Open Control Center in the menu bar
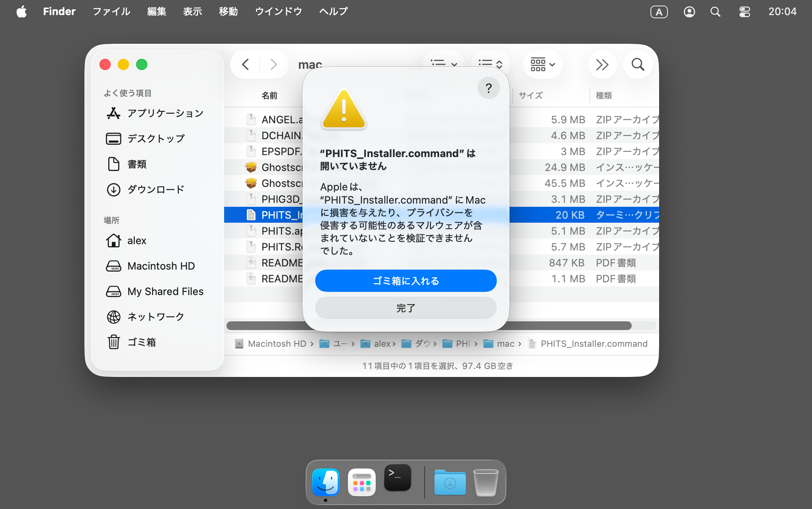Image resolution: width=812 pixels, height=509 pixels. click(744, 12)
